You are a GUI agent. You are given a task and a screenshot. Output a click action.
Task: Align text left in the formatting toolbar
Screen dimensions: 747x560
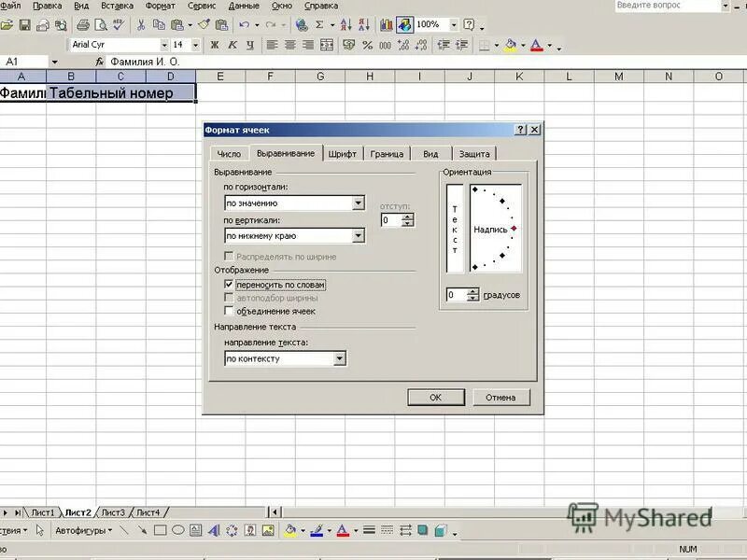tap(272, 45)
